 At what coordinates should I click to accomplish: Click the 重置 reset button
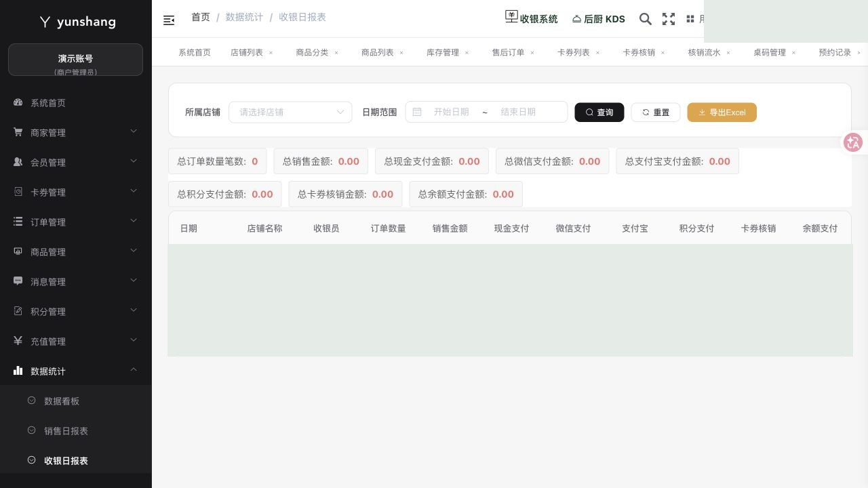pos(656,113)
